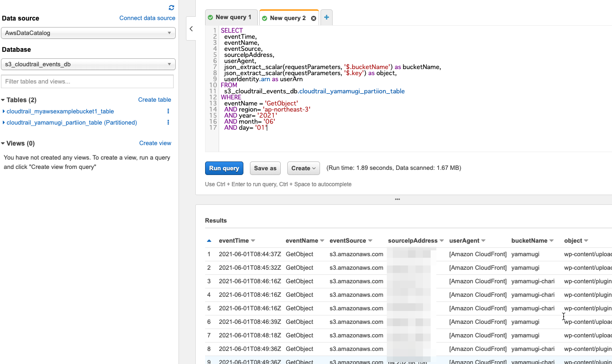This screenshot has height=364, width=612.
Task: Click eventTime cell 2021-06-01T08:46:39Z
Action: click(x=250, y=322)
